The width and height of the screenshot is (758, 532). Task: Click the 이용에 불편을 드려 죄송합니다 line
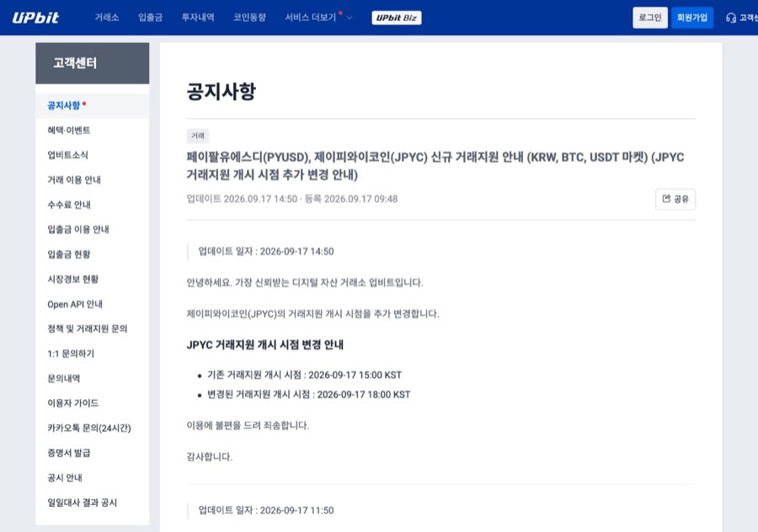(248, 425)
